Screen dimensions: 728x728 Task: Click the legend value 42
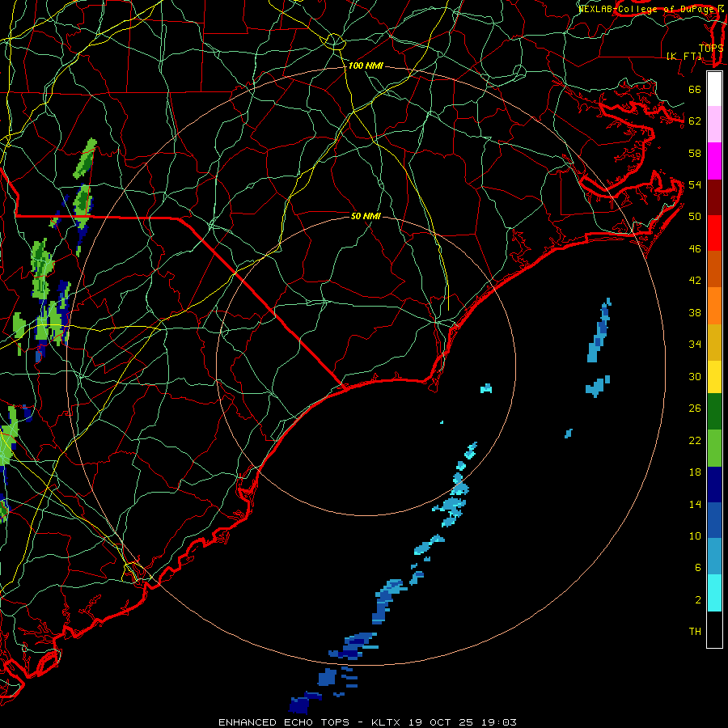[695, 281]
